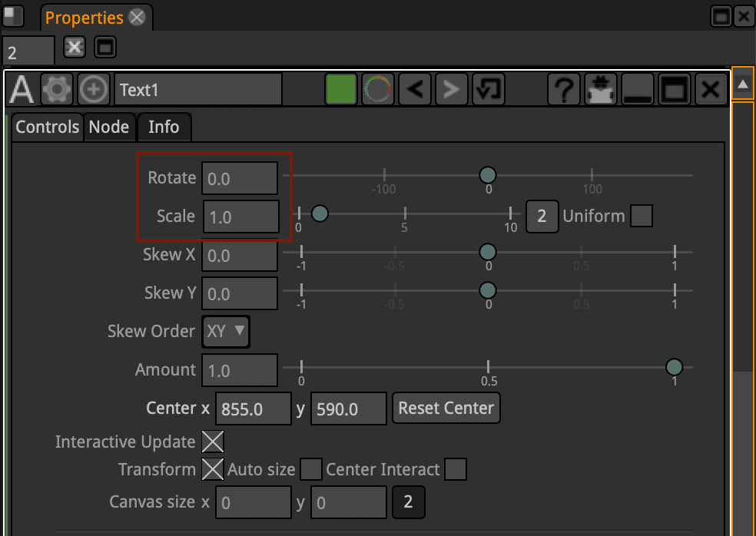Screen dimensions: 756x536
Task: Click the Skew X slider handle
Action: 488,252
